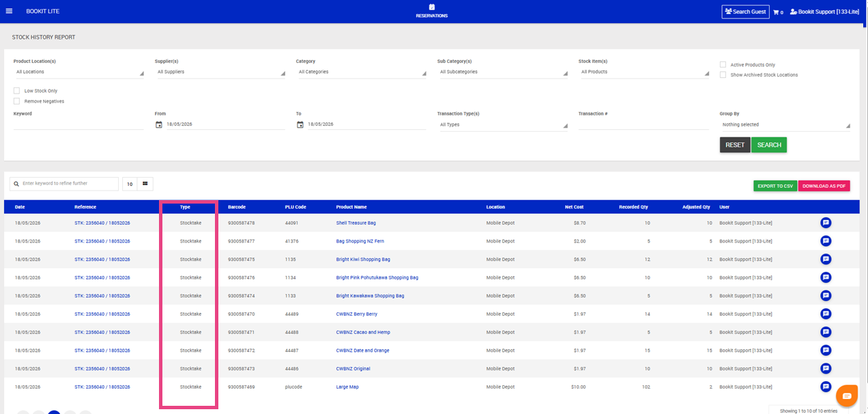
Task: Sort by Product Name column header
Action: [351, 207]
